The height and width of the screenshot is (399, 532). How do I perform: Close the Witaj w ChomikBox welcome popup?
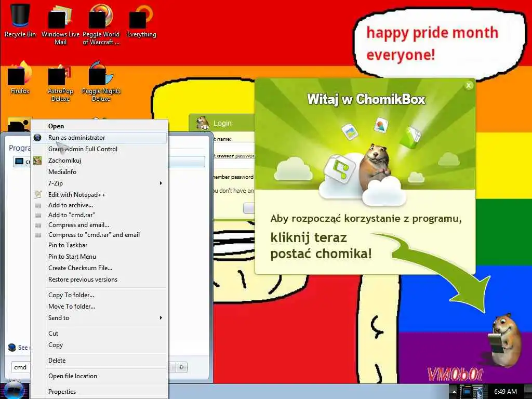click(469, 86)
